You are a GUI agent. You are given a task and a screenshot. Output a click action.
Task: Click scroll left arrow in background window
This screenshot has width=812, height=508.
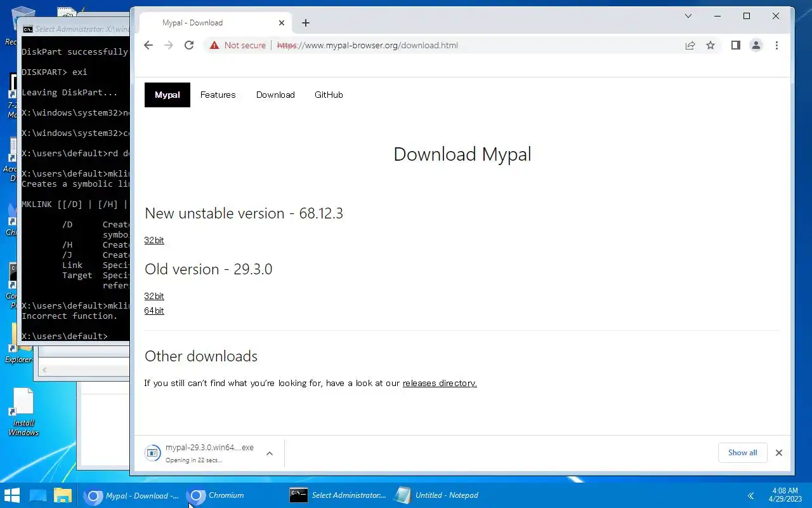point(44,370)
